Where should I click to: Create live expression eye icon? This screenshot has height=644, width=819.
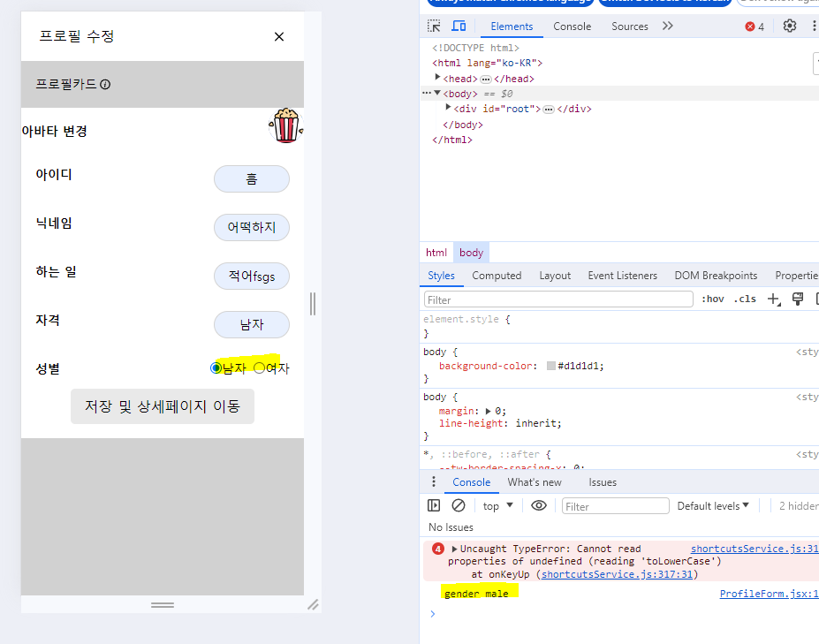(x=539, y=505)
